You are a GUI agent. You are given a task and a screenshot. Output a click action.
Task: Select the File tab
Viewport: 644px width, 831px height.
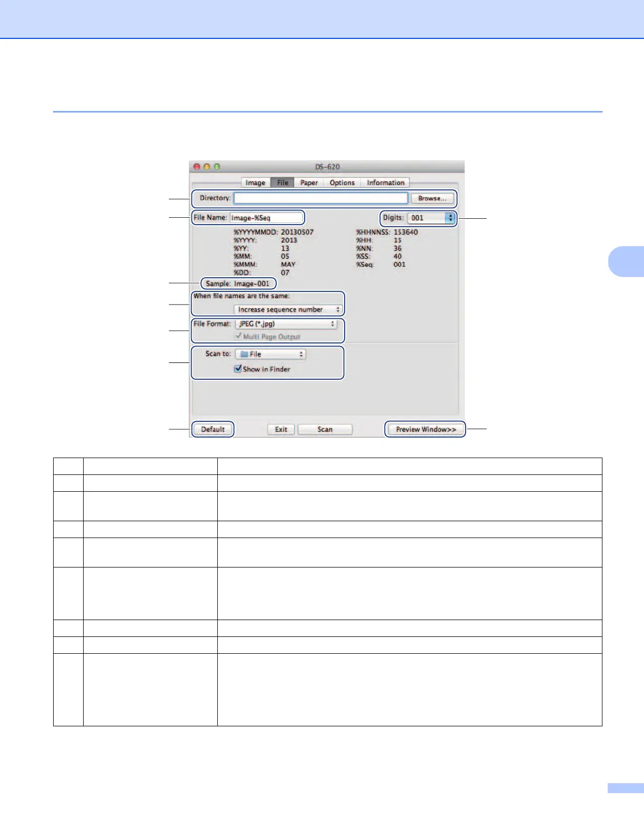point(283,183)
